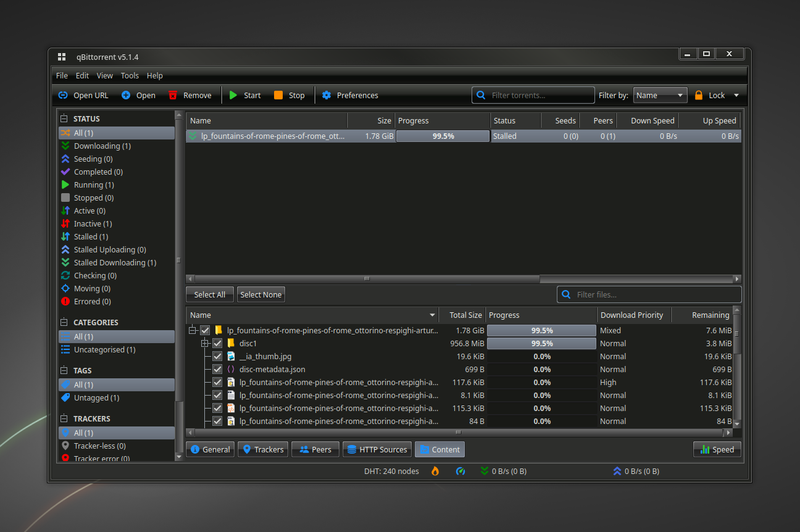Screen dimensions: 800x532
Task: Uncheck the 8.1 KiB file checkbox
Action: pyautogui.click(x=217, y=396)
